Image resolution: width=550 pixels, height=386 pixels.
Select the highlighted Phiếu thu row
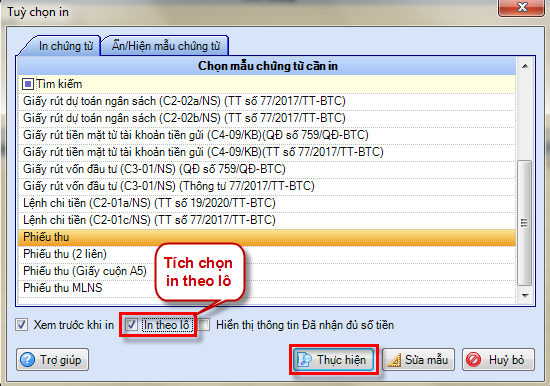pyautogui.click(x=267, y=237)
